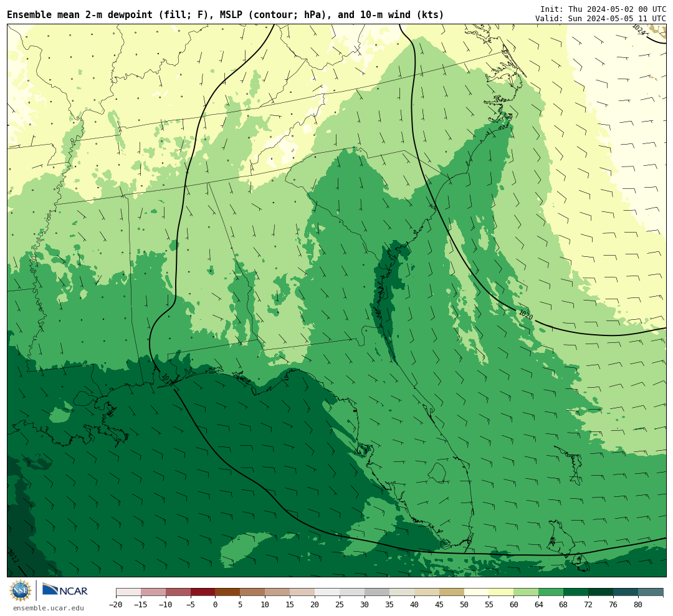Pick the colorbar swatch between -5 and 0
Viewport: 673px width, 616px height.
(x=203, y=592)
